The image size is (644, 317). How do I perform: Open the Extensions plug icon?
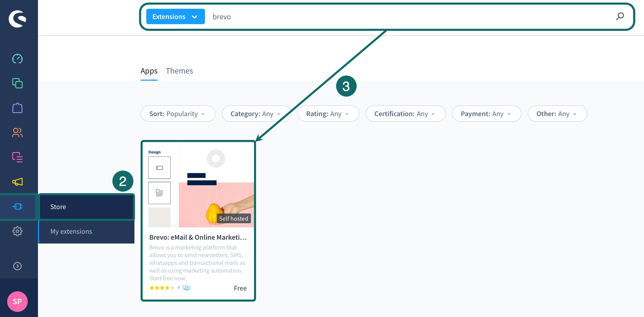point(17,207)
